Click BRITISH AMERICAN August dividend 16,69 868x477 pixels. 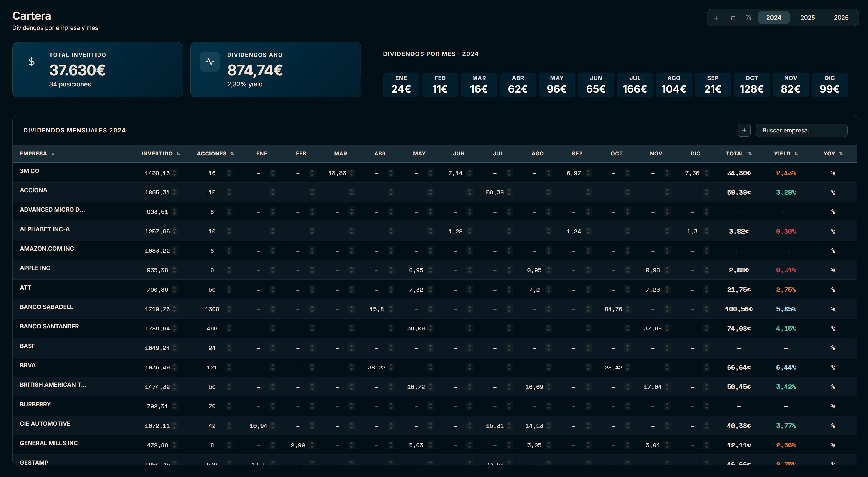click(534, 387)
